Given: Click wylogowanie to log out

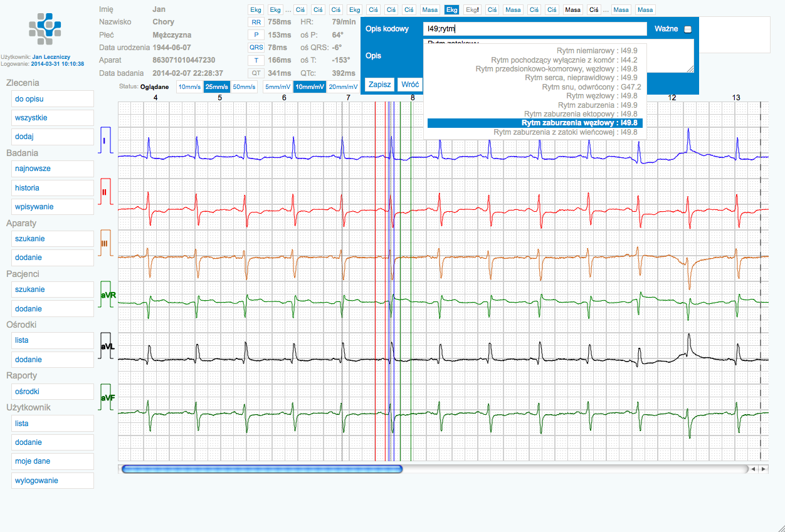Looking at the screenshot, I should point(53,481).
